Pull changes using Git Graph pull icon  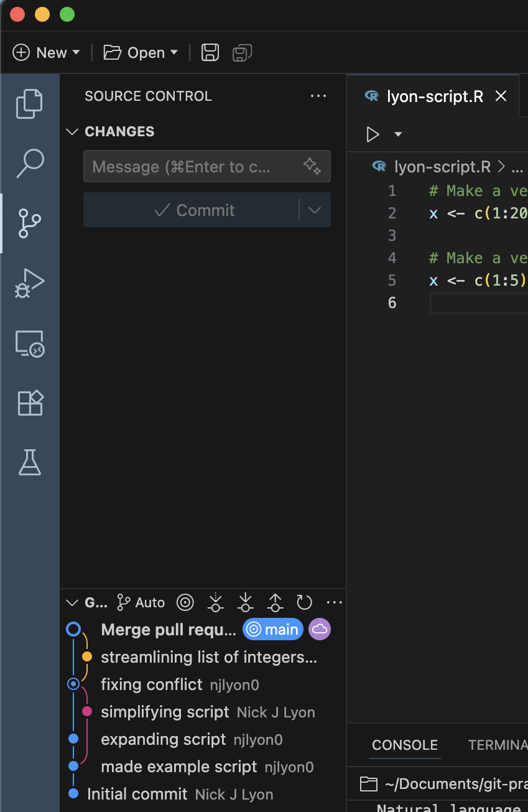245,602
